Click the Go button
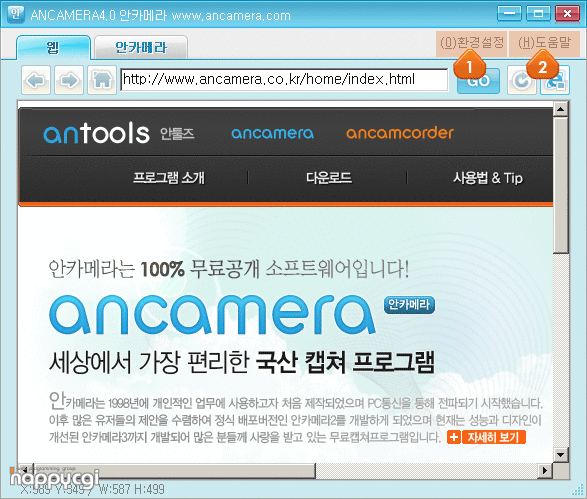Image resolution: width=587 pixels, height=499 pixels. tap(478, 80)
